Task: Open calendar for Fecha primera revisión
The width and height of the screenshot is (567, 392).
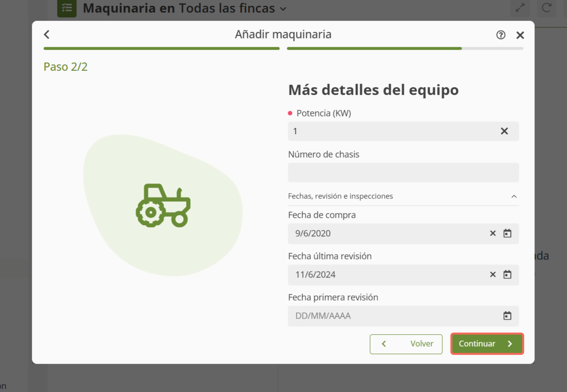Action: click(507, 316)
